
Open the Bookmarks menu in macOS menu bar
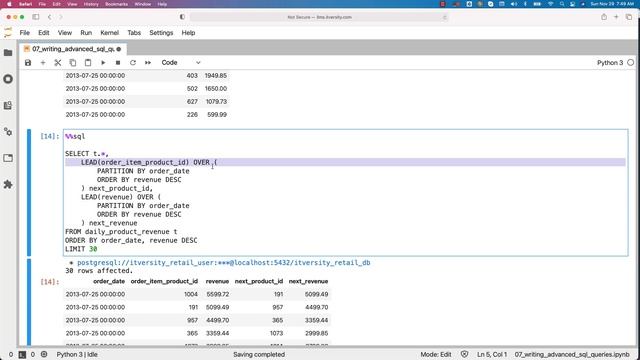pos(116,4)
